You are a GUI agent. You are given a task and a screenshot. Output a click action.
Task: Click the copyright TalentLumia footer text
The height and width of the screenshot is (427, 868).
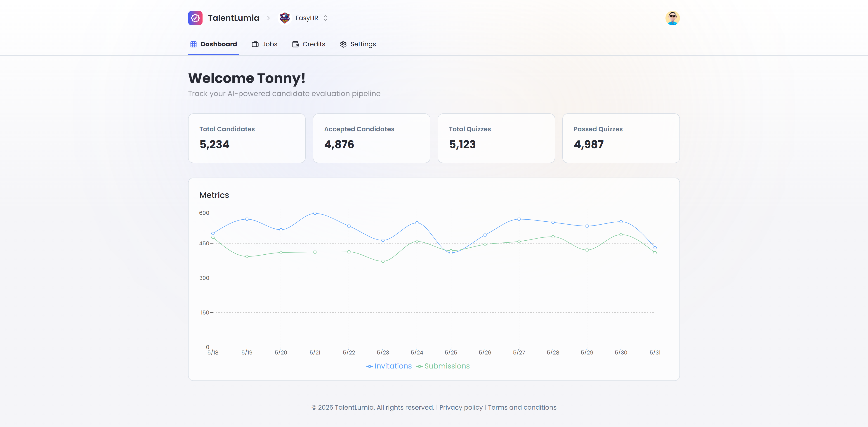373,408
